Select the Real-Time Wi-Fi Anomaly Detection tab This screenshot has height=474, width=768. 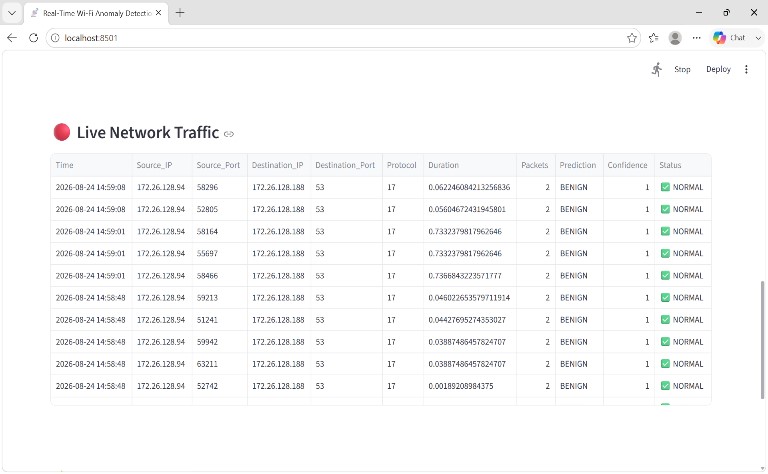[96, 13]
